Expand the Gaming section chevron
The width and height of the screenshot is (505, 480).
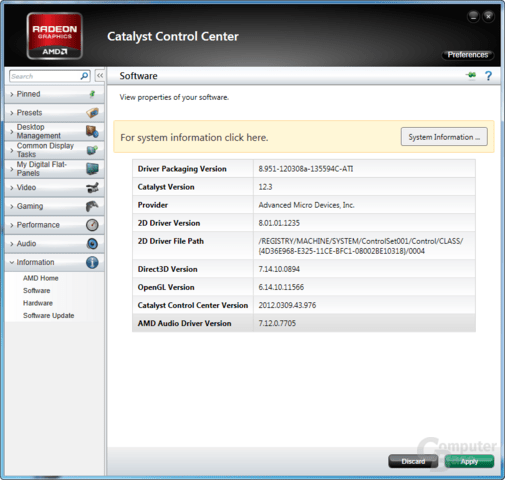[x=12, y=206]
